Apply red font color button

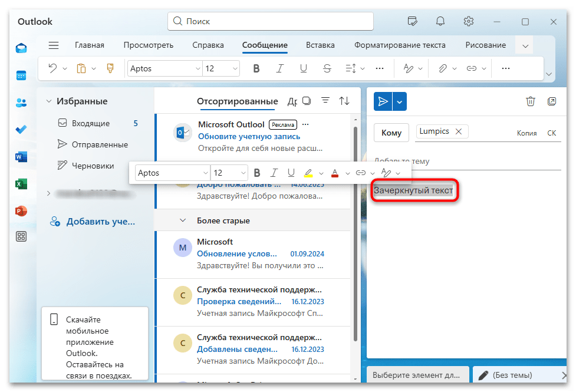(335, 173)
